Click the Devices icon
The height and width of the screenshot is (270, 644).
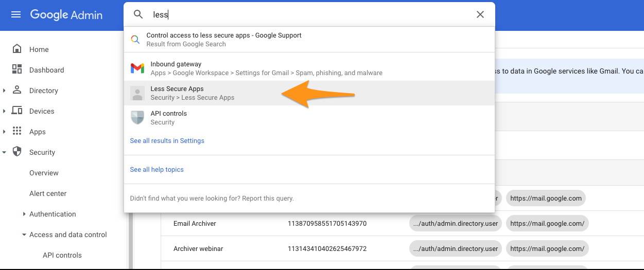17,111
